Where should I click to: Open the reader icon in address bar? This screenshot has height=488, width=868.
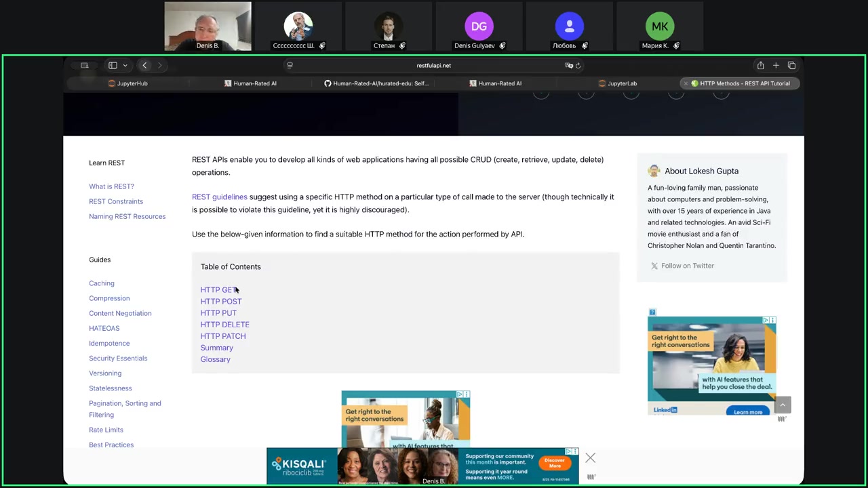pos(290,66)
